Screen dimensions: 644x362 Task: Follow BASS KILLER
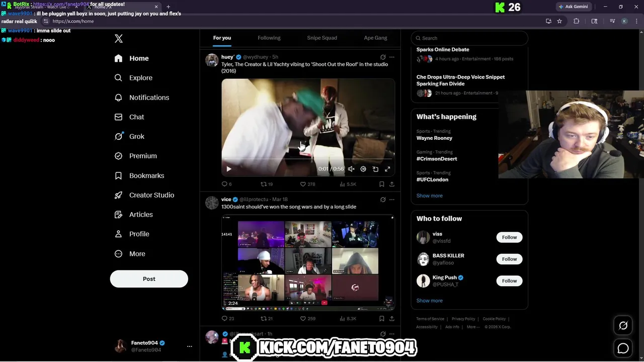click(509, 259)
